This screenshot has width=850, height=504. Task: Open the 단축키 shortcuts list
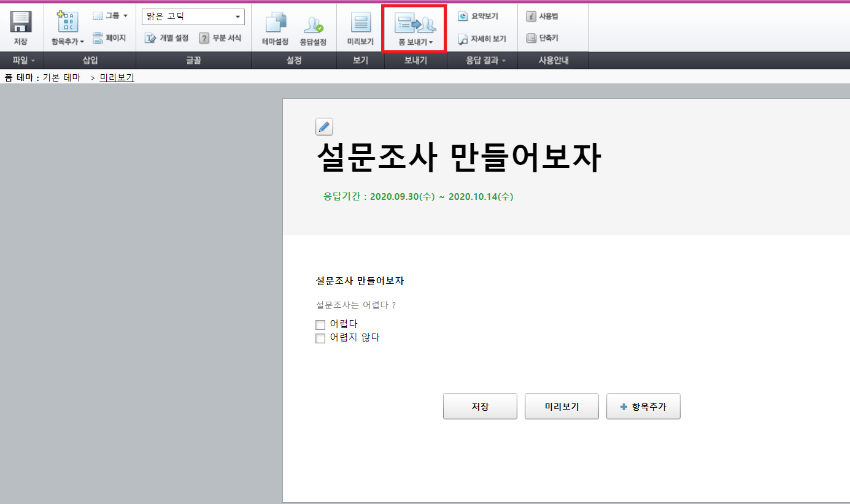[x=543, y=38]
